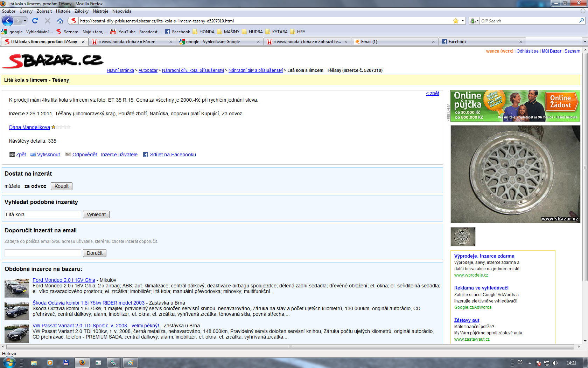Expand the URL bar history dropdown

[x=463, y=21]
